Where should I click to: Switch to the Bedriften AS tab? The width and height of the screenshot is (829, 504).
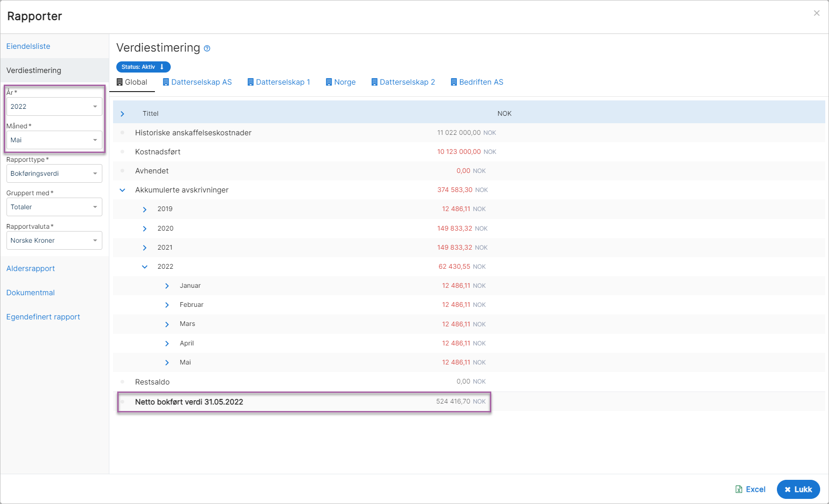[477, 82]
